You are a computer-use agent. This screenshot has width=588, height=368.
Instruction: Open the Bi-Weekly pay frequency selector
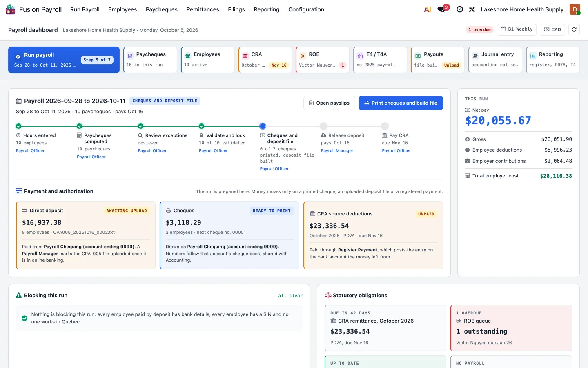click(x=517, y=29)
